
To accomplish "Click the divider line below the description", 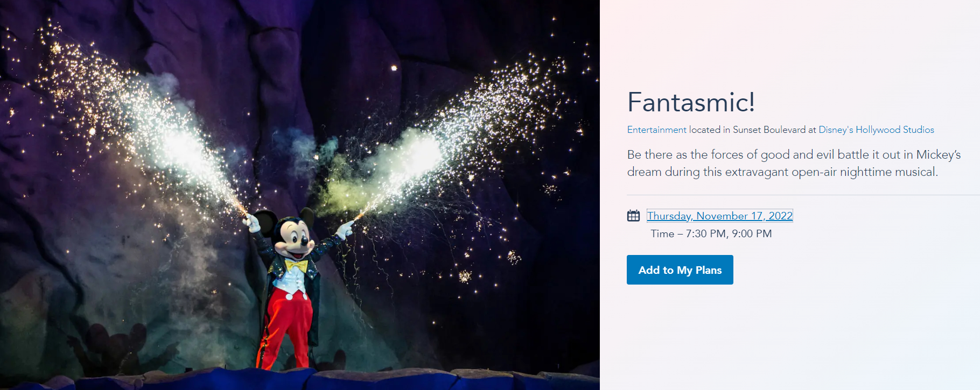I will (803, 195).
